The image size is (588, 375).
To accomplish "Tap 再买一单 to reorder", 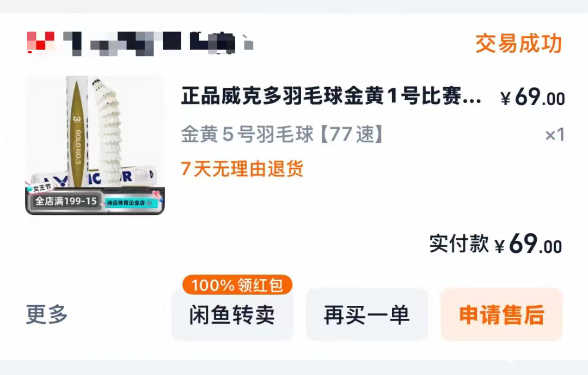I will pos(367,314).
